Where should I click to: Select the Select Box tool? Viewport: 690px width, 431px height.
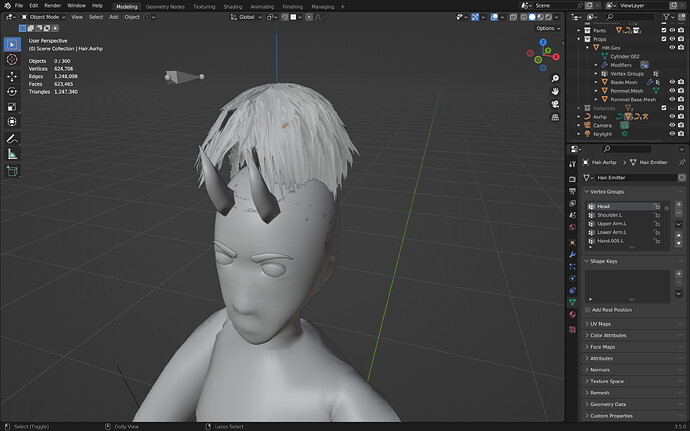coord(12,44)
